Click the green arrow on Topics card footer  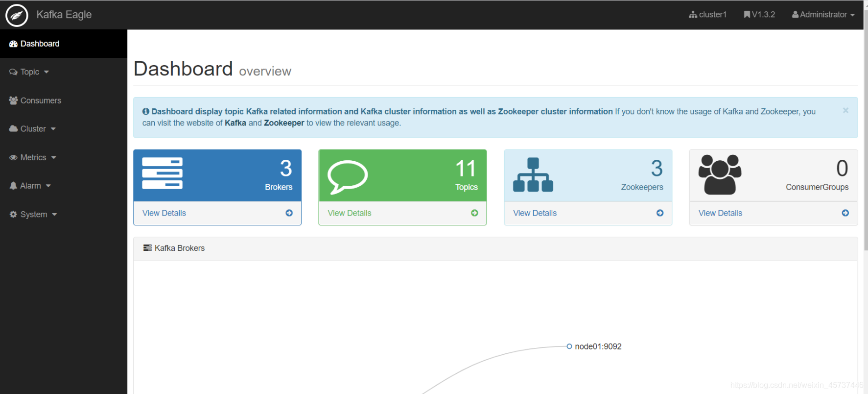pos(474,213)
